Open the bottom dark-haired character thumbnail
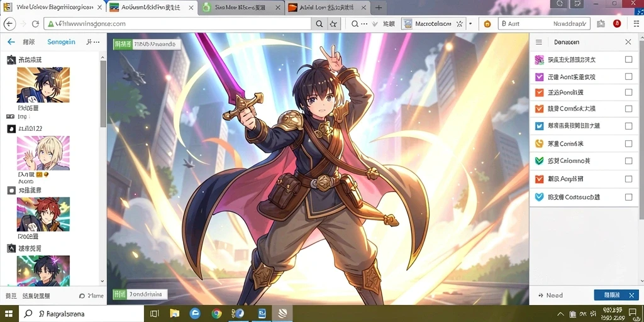The image size is (644, 322). point(43,270)
